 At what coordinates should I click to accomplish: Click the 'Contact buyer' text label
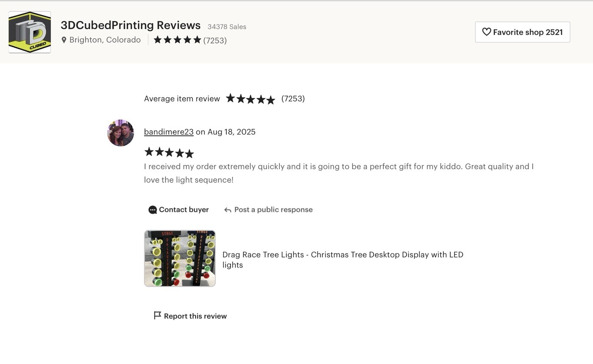183,210
